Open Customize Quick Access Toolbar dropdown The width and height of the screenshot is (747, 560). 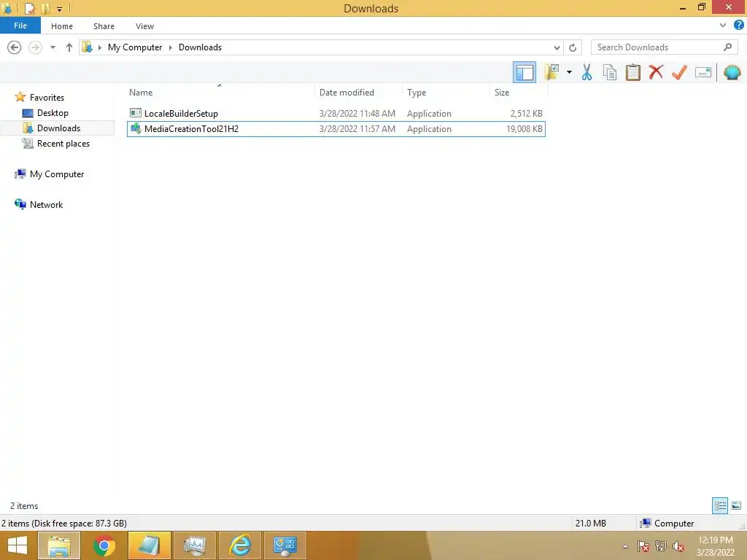(60, 9)
